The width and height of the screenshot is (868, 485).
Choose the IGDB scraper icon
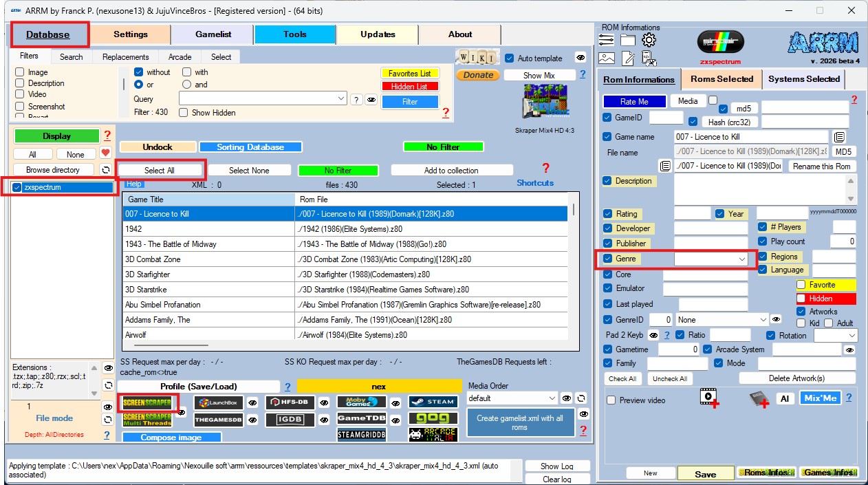point(290,419)
